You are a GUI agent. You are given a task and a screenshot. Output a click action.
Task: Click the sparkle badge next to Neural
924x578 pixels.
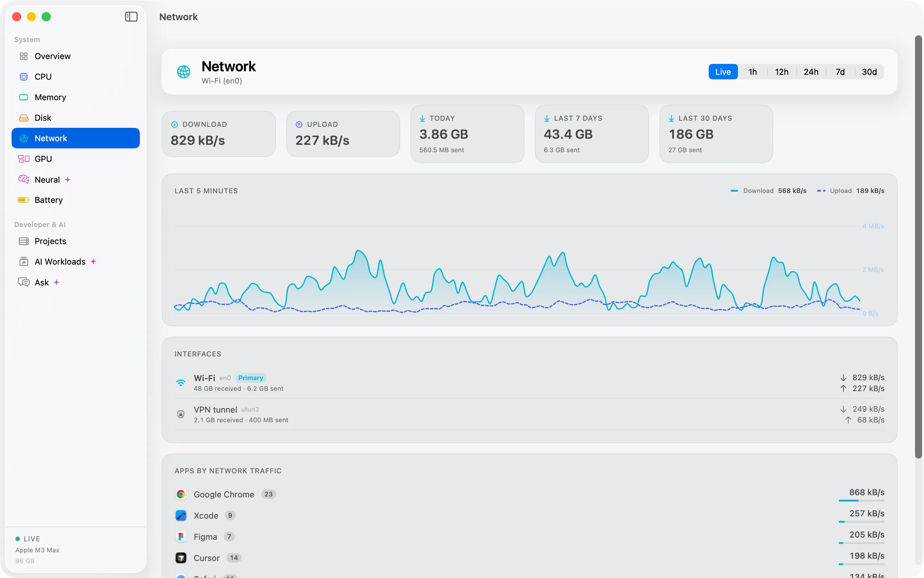[x=68, y=179]
